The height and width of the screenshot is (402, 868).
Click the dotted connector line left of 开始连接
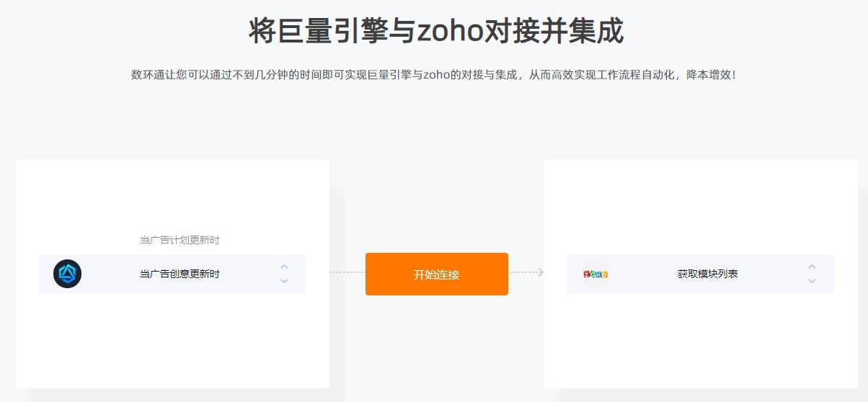347,272
